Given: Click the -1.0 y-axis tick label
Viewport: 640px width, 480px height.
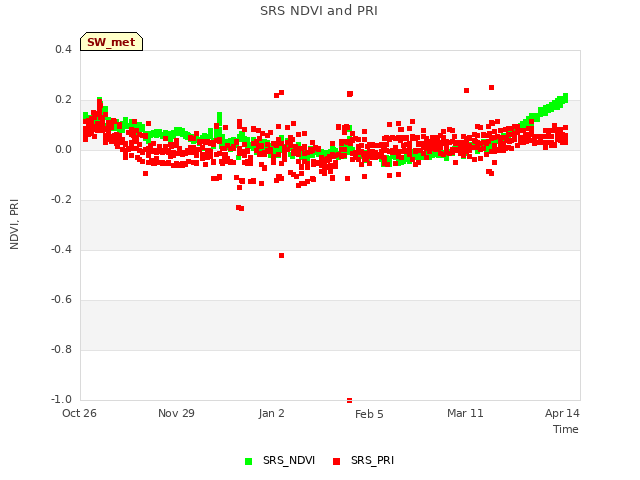Looking at the screenshot, I should pyautogui.click(x=61, y=399).
